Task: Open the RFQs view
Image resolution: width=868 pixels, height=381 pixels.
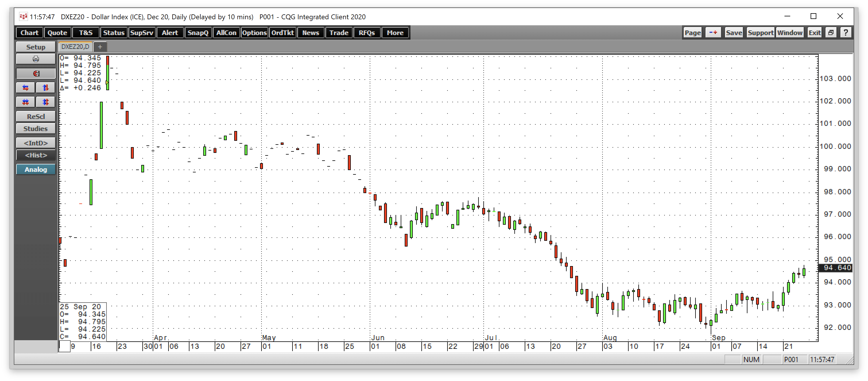Action: (367, 33)
